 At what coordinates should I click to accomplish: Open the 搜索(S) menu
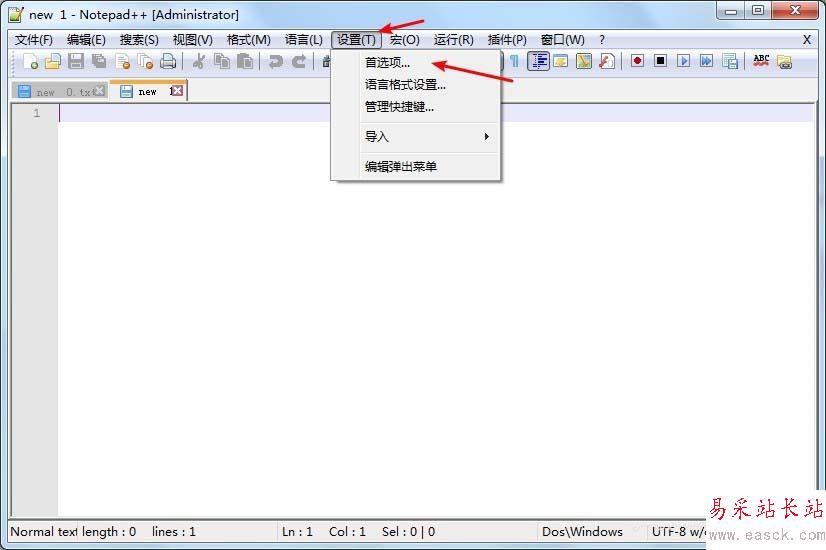point(139,40)
